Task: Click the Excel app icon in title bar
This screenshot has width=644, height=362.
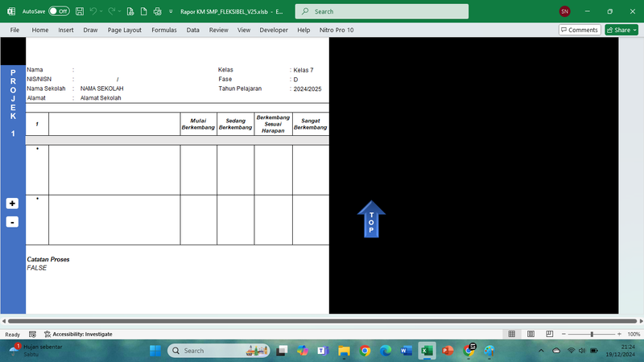Action: coord(11,11)
